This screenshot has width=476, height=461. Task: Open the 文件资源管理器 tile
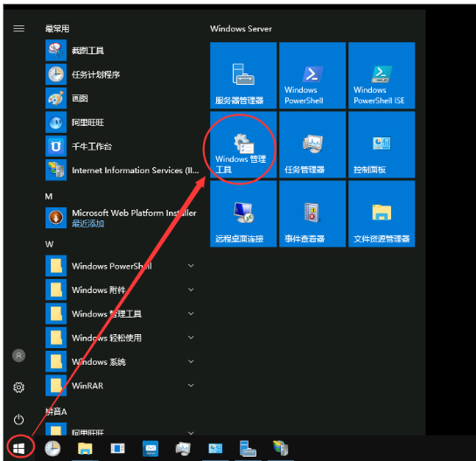(381, 213)
